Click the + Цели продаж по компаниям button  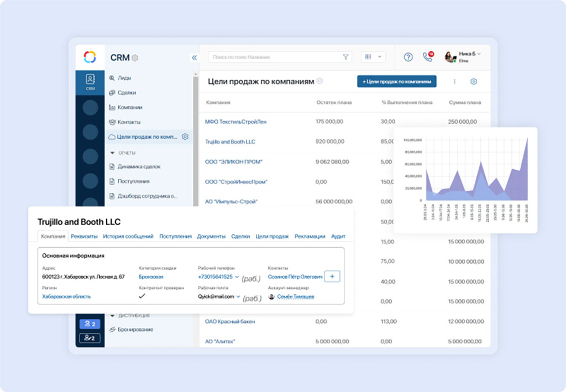(x=396, y=81)
